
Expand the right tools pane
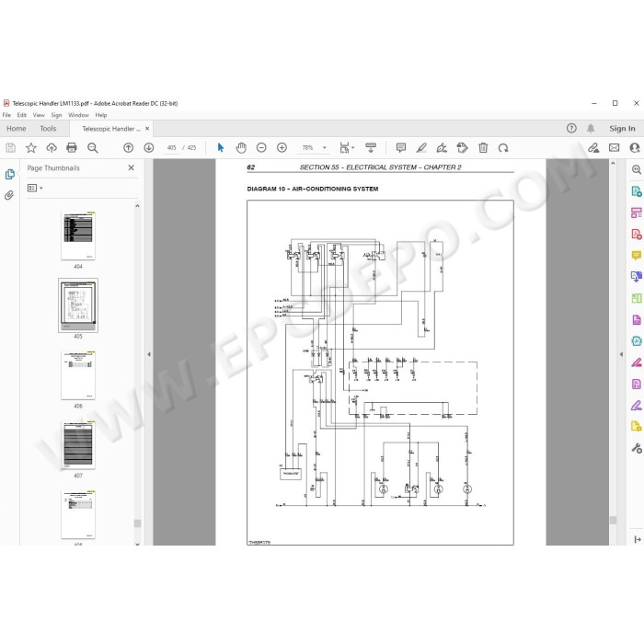[621, 354]
